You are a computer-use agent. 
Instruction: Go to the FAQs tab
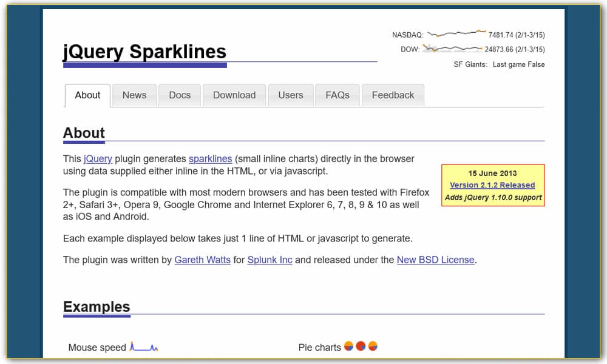(337, 95)
